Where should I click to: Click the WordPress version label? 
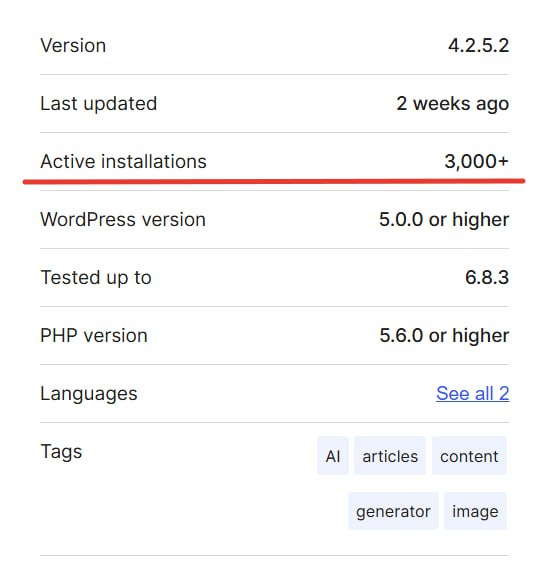coord(123,220)
